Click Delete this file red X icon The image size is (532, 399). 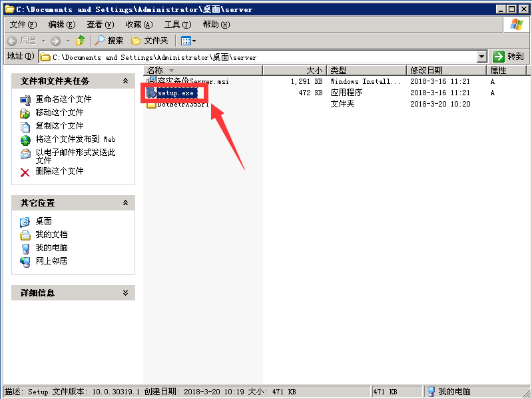[x=25, y=172]
